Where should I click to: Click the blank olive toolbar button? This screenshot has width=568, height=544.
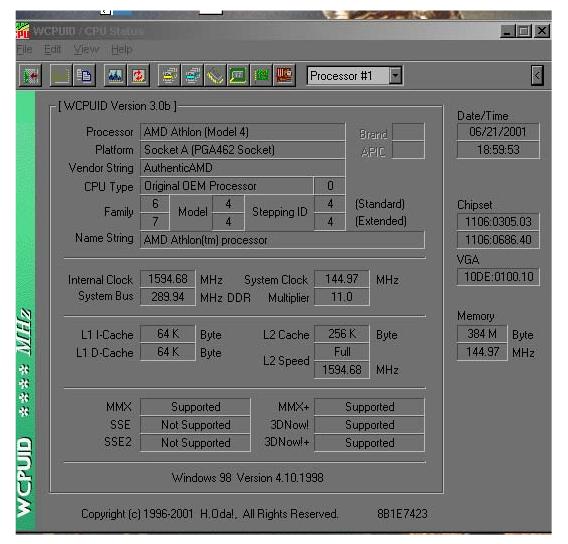pos(60,76)
